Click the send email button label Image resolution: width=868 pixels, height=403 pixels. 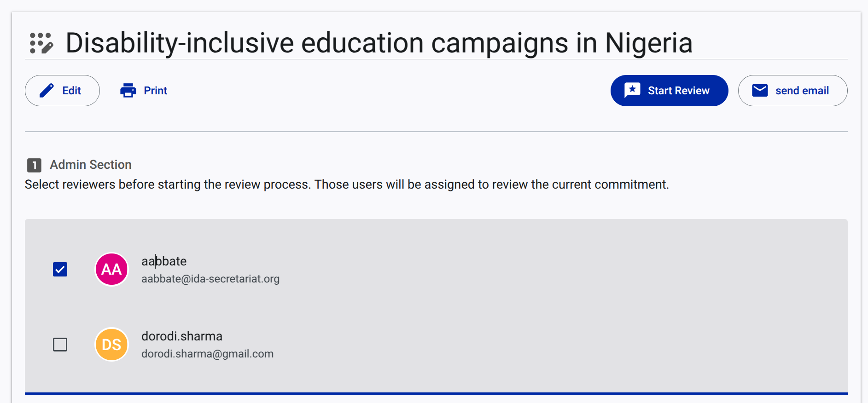(x=802, y=91)
